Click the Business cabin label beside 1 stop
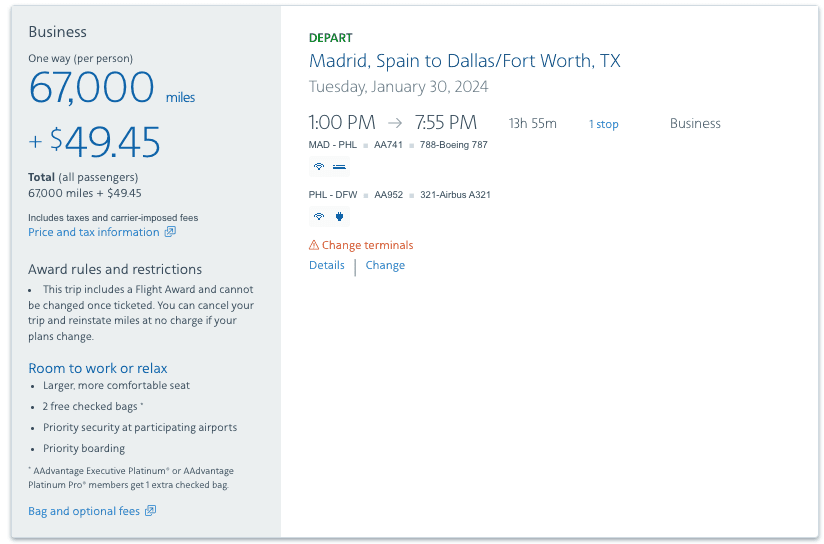 695,124
